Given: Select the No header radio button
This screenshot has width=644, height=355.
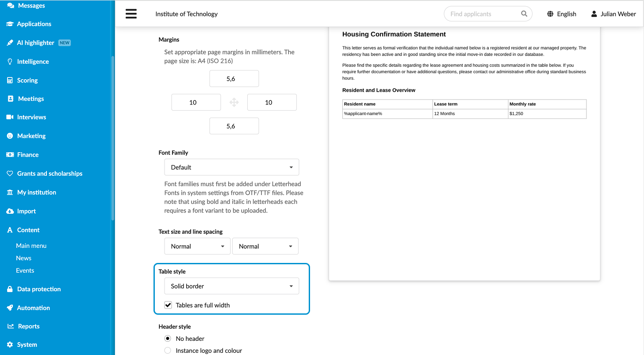Looking at the screenshot, I should click(168, 339).
